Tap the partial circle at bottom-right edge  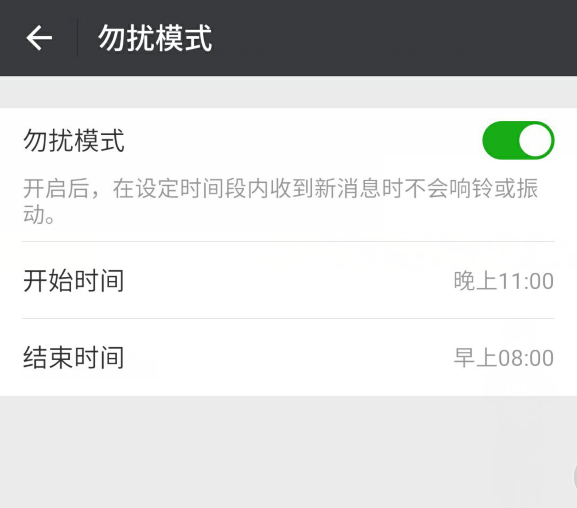click(575, 477)
